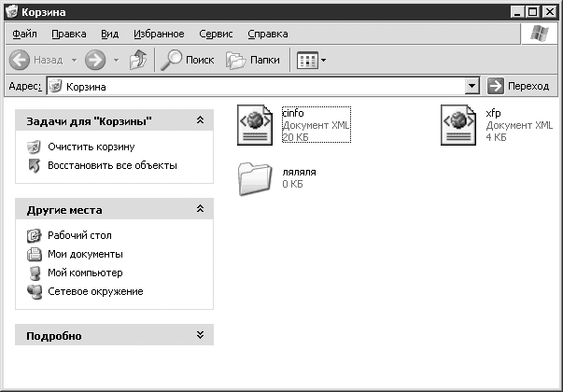563x392 pixels.
Task: Open the Views mode dropdown icon
Action: click(312, 60)
